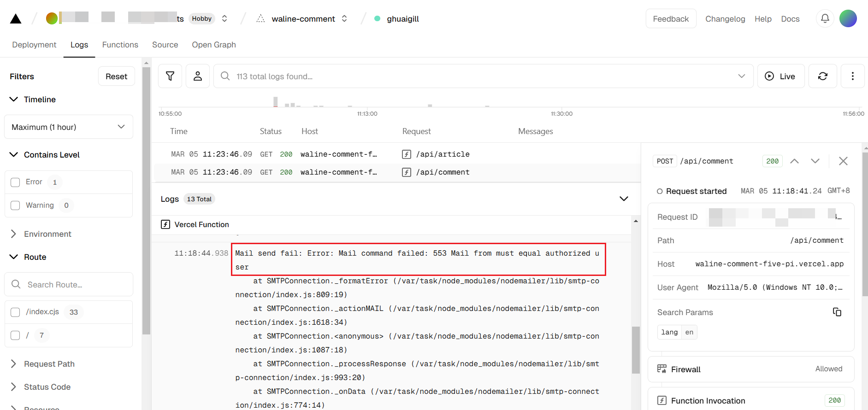Refresh logs with the refresh icon
This screenshot has height=410, width=868.
[822, 76]
